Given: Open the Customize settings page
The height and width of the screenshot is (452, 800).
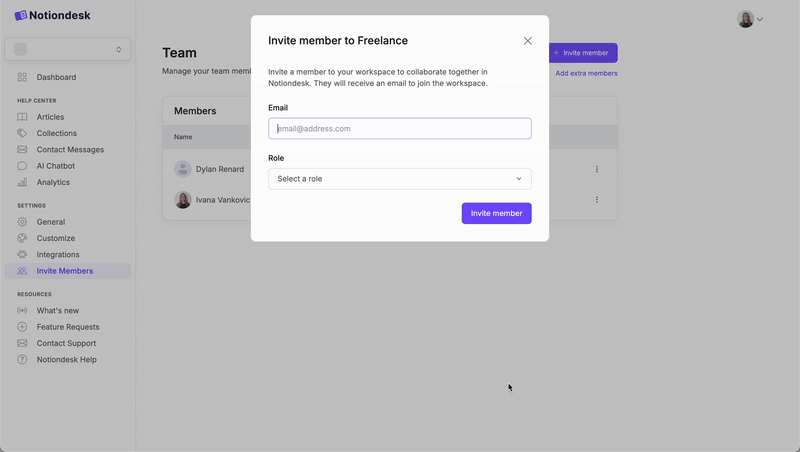Looking at the screenshot, I should (55, 238).
